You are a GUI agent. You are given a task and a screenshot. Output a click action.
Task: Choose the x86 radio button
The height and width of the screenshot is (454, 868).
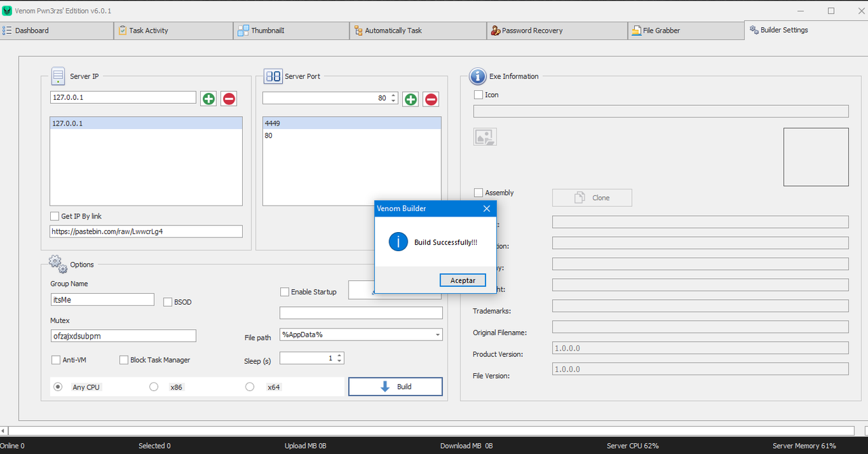(x=154, y=387)
